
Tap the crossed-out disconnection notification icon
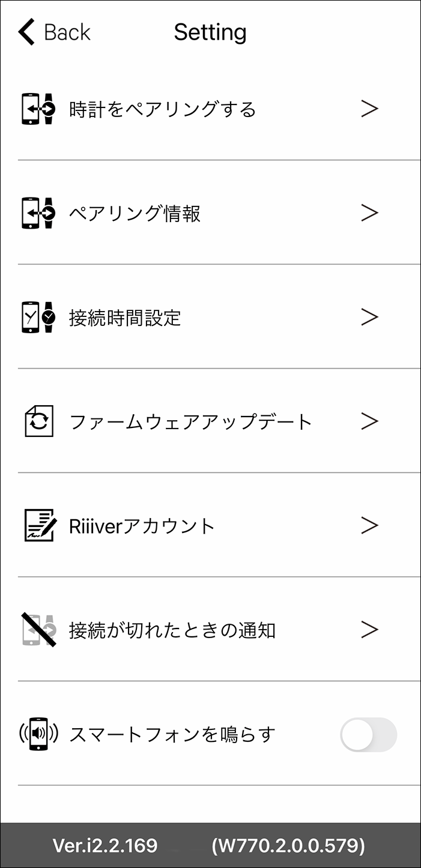pyautogui.click(x=39, y=630)
